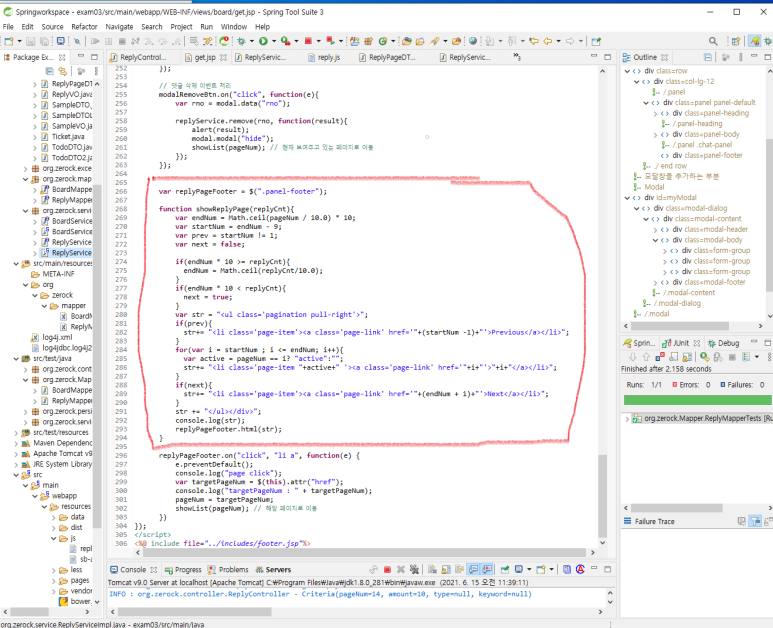
Task: Click the New file toolbar icon
Action: coord(9,41)
